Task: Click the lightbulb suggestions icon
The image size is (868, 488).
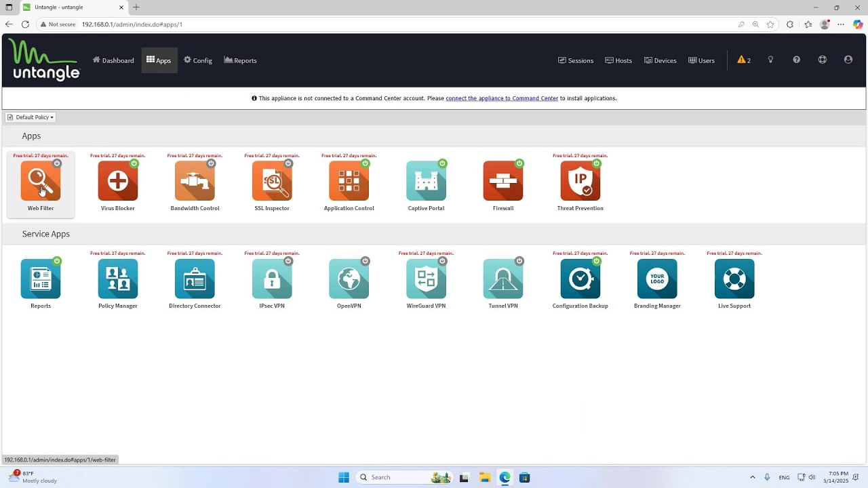Action: 770,60
